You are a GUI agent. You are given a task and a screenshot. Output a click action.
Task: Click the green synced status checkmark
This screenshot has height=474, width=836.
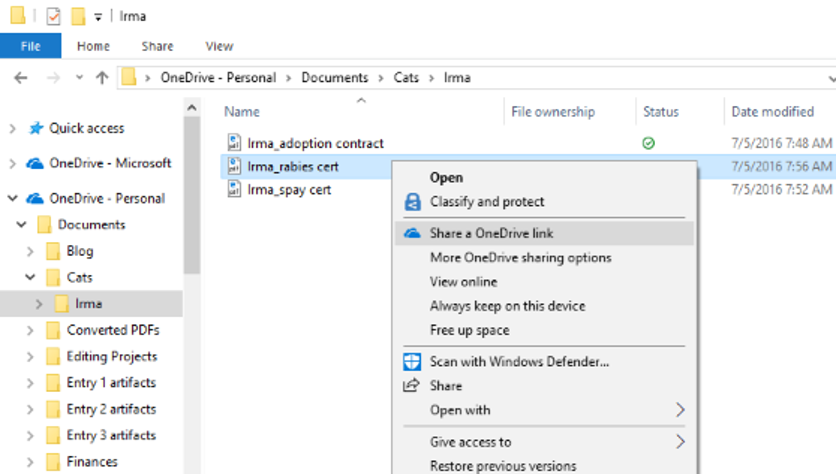(648, 143)
